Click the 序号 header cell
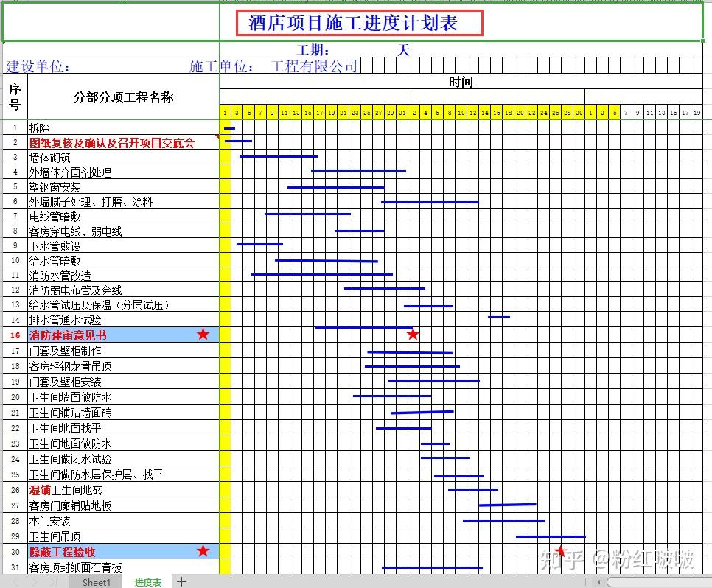Viewport: 712px width, 588px height. [13, 97]
